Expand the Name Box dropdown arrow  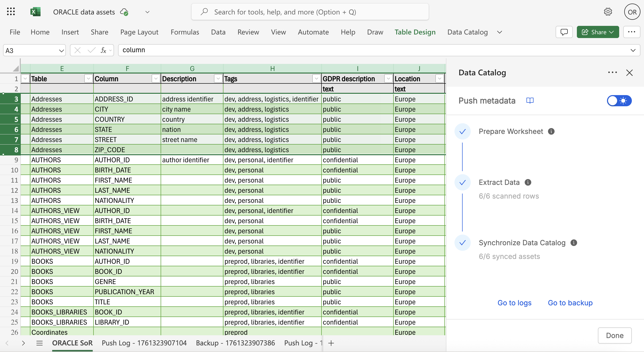click(x=61, y=50)
